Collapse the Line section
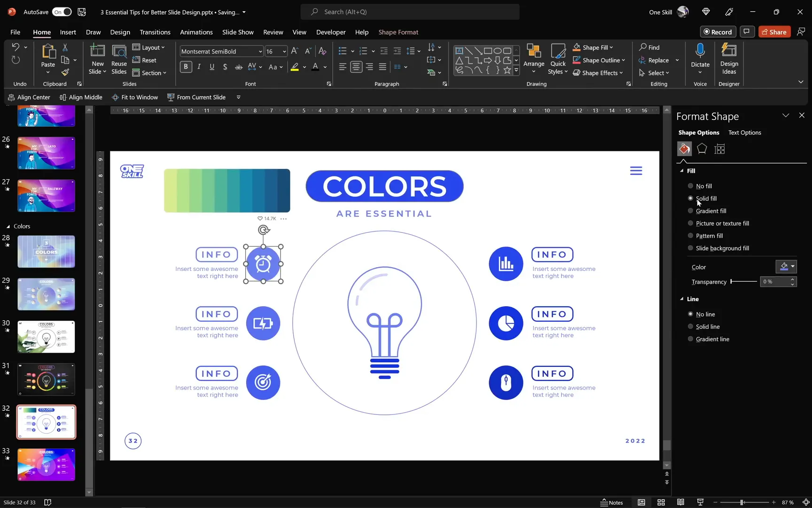Screen dimensions: 812x508 (x=682, y=299)
